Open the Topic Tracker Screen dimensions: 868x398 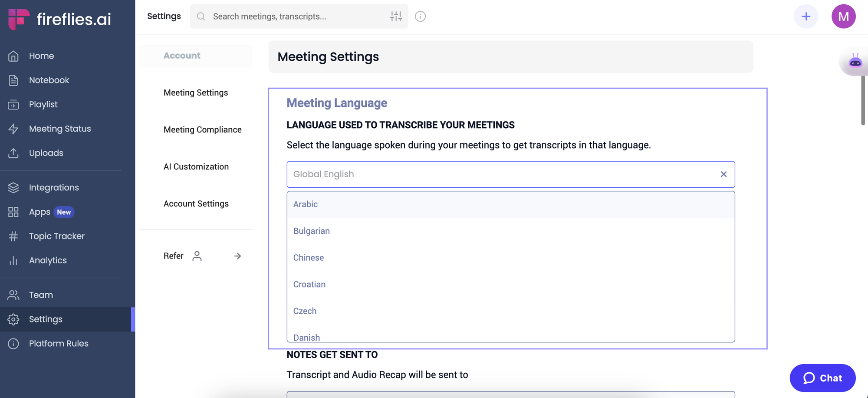[x=56, y=236]
